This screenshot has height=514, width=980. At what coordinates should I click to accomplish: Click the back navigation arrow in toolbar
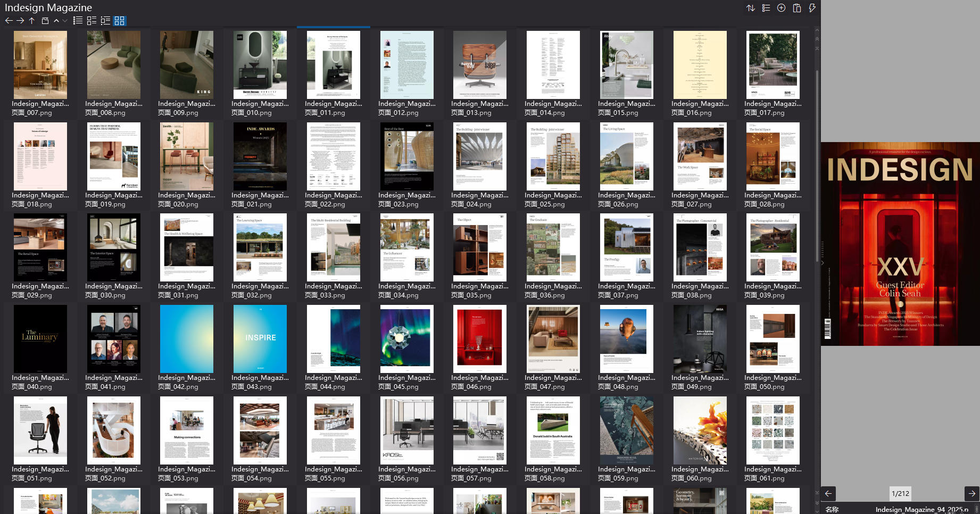[9, 21]
